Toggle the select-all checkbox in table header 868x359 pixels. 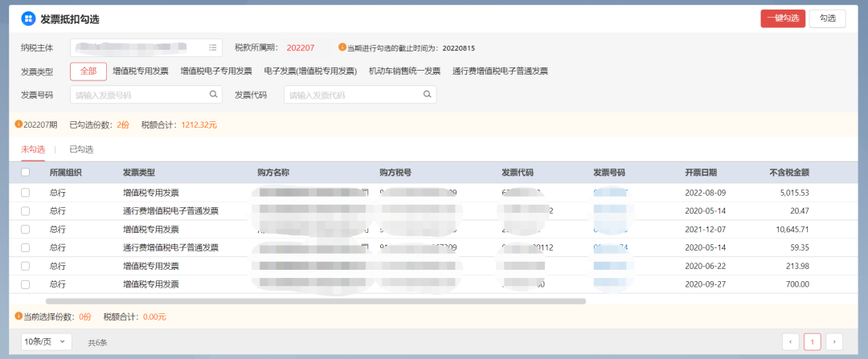pyautogui.click(x=26, y=172)
